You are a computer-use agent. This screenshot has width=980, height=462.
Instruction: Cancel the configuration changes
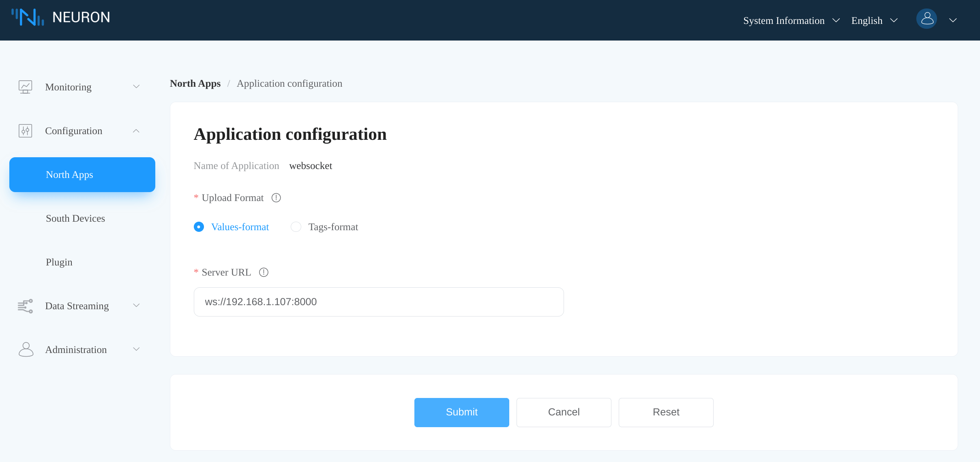tap(564, 412)
